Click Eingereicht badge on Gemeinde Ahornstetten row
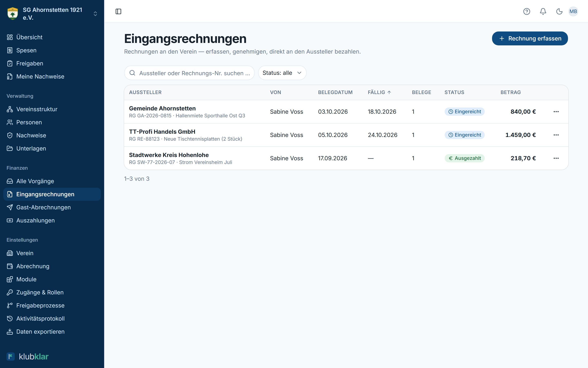 coord(464,112)
